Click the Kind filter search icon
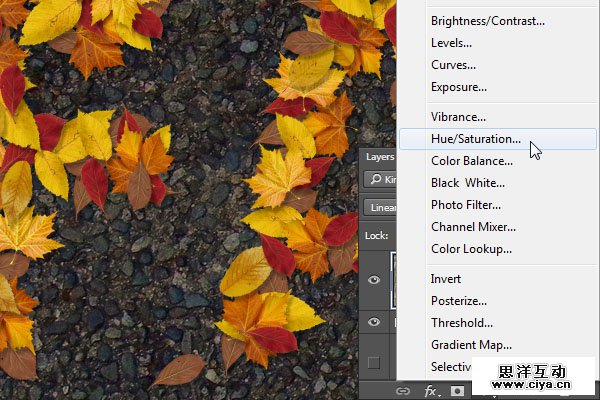This screenshot has width=600, height=400. coord(376,179)
